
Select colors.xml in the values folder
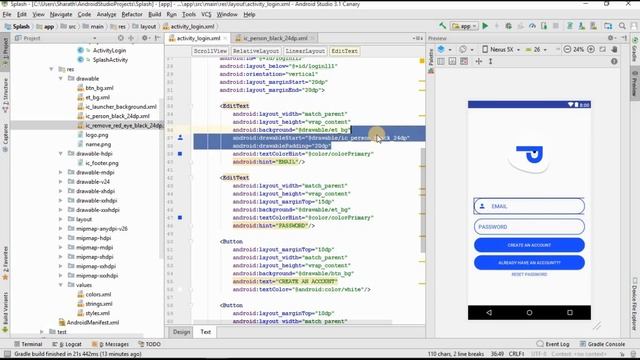98,294
